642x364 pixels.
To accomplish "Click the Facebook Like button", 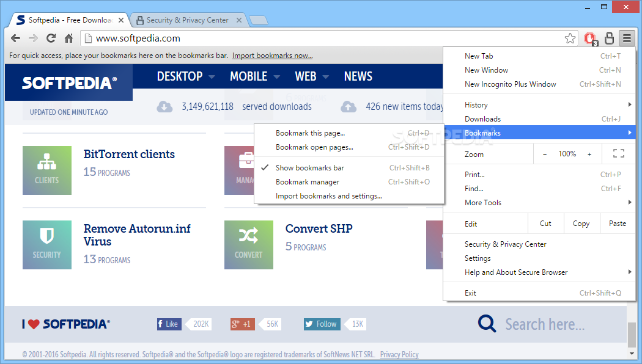I will tap(169, 324).
